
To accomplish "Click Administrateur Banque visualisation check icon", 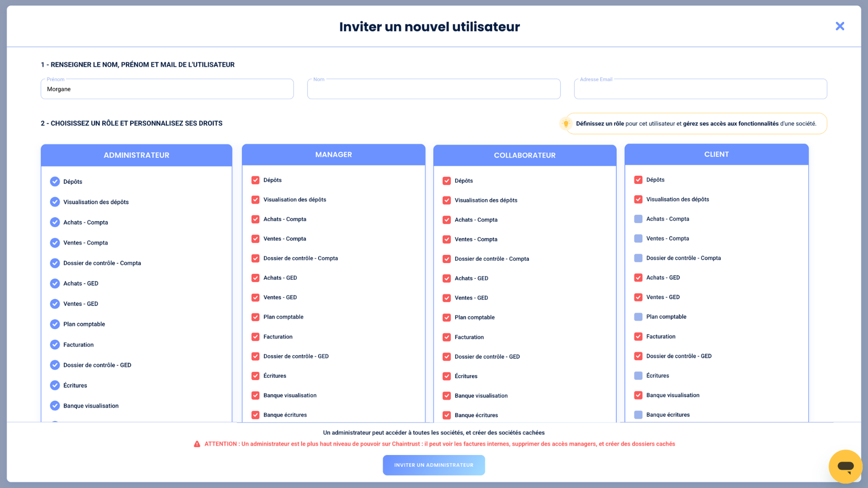I will [55, 406].
